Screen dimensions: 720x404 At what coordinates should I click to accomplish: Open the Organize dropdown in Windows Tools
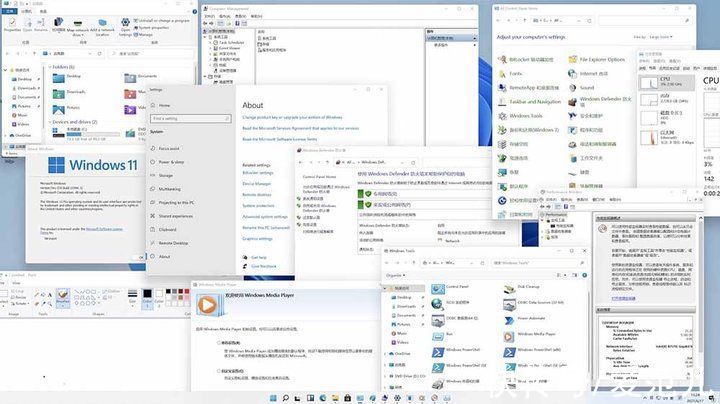click(395, 275)
